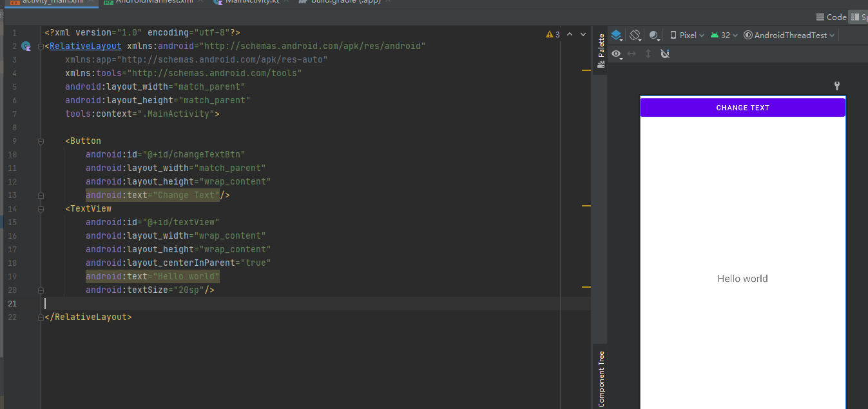Click the Orientation for Preview icon
Screen dimensions: 868x409
pyautogui.click(x=635, y=35)
